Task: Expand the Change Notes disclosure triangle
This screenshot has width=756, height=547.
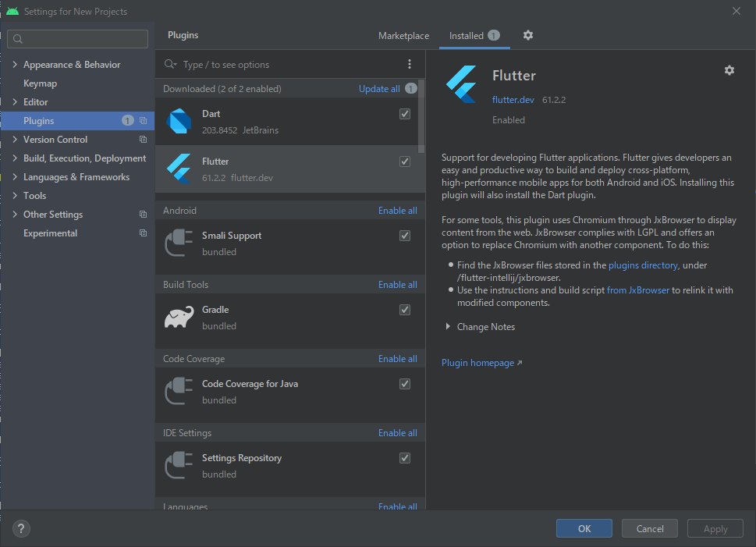Action: coord(448,326)
